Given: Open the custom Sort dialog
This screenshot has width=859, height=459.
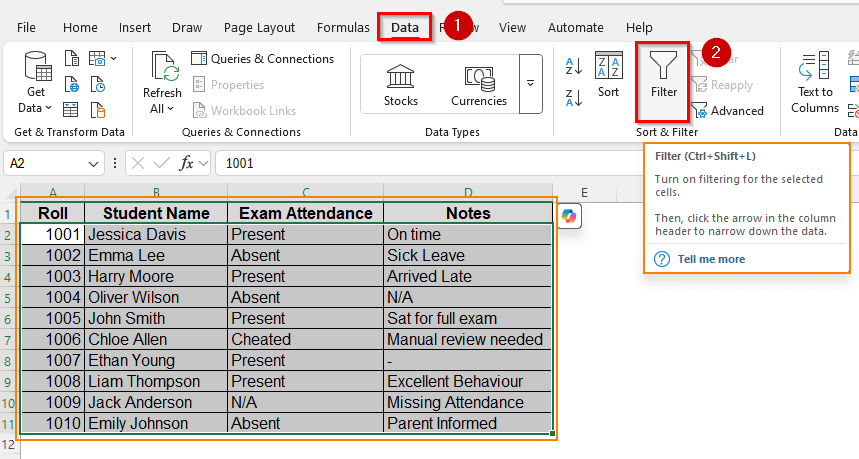Looking at the screenshot, I should (x=608, y=75).
